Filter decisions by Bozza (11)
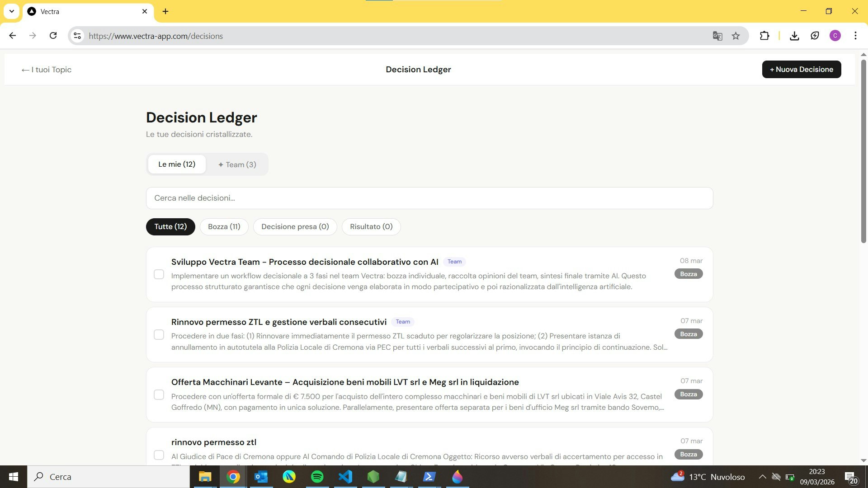 click(x=224, y=227)
